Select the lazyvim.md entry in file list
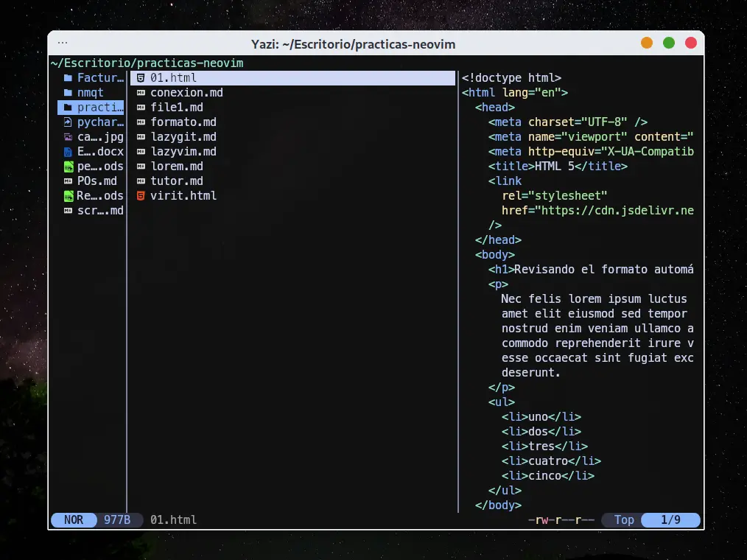747x560 pixels. [183, 152]
